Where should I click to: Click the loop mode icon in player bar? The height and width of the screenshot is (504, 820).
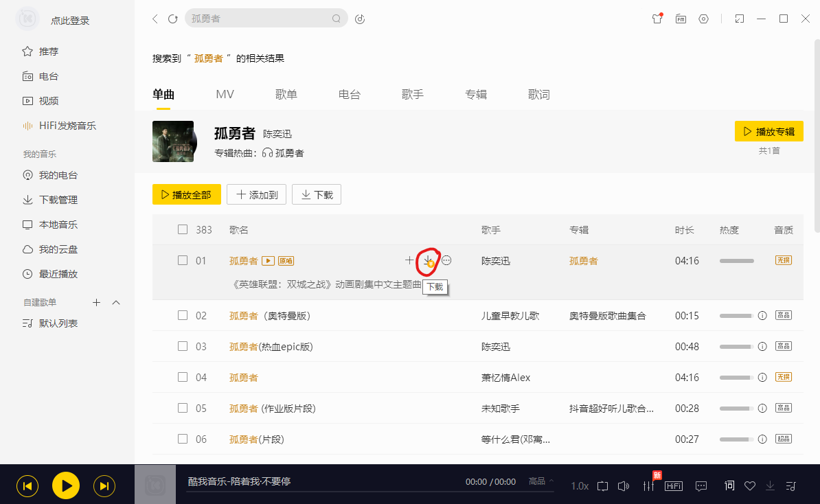[602, 486]
